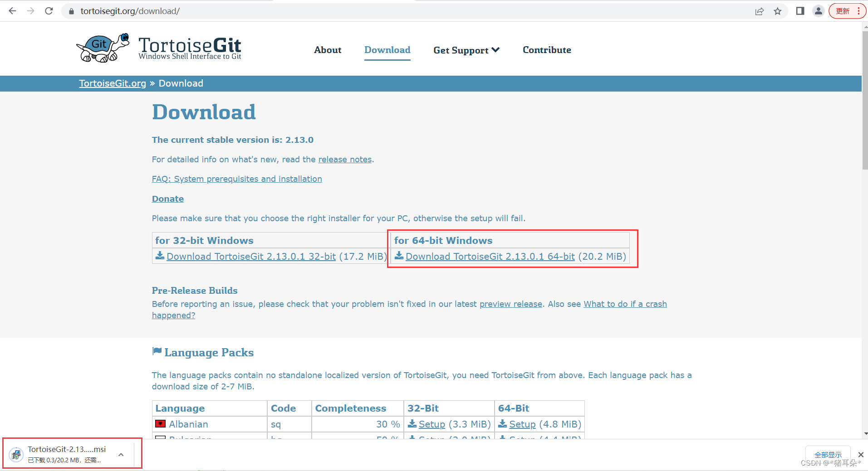Bookmark this page with the star icon
Image resolution: width=868 pixels, height=471 pixels.
tap(778, 11)
